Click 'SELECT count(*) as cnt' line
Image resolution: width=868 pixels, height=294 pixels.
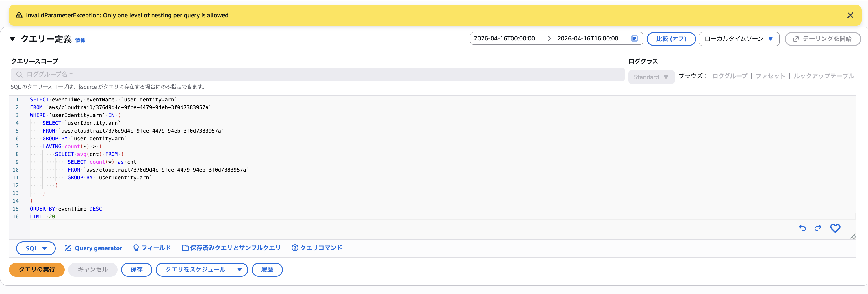coord(102,162)
